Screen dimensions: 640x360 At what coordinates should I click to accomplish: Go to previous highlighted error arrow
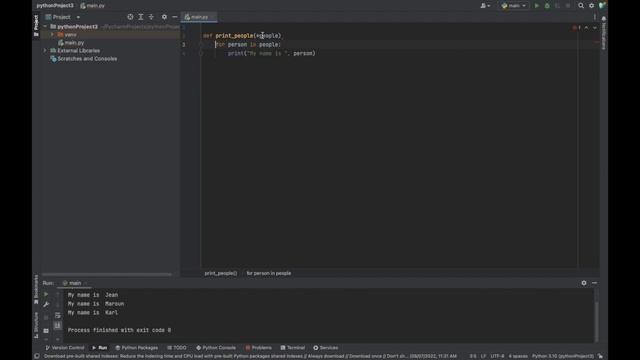(x=587, y=28)
